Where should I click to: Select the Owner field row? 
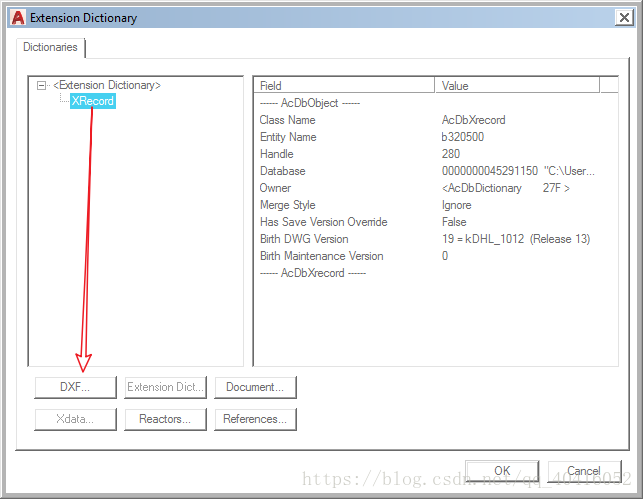pyautogui.click(x=436, y=188)
